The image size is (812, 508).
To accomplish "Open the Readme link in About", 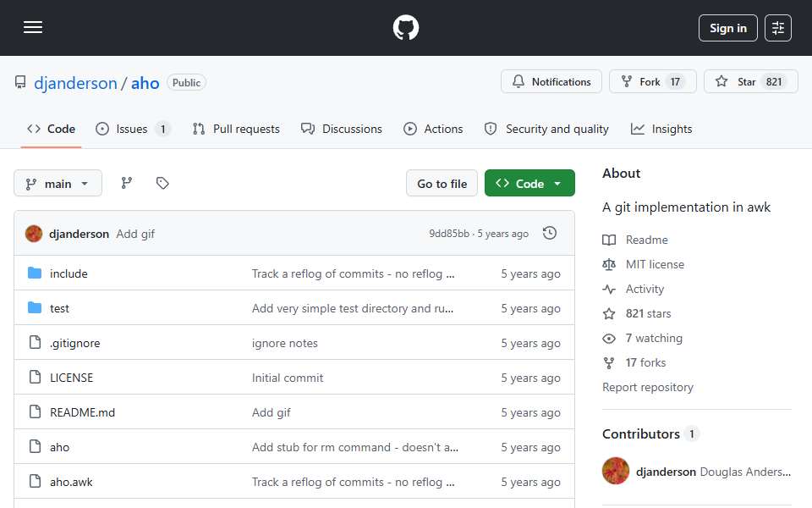I will coord(646,240).
